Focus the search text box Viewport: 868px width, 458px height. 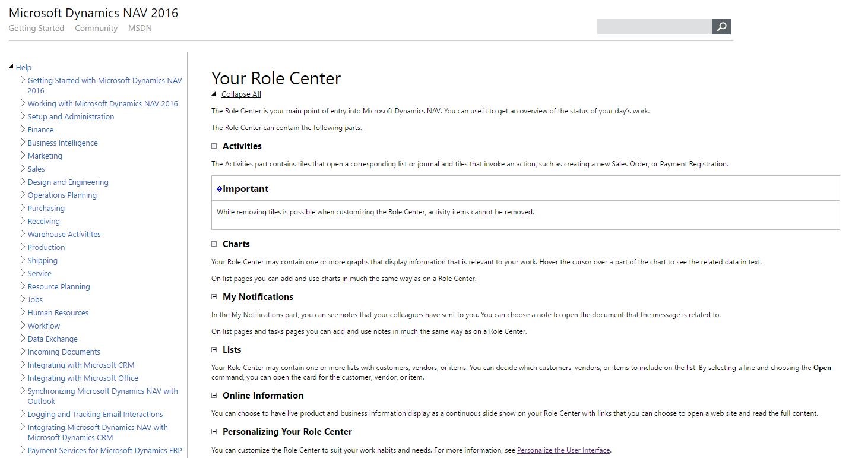[x=654, y=27]
